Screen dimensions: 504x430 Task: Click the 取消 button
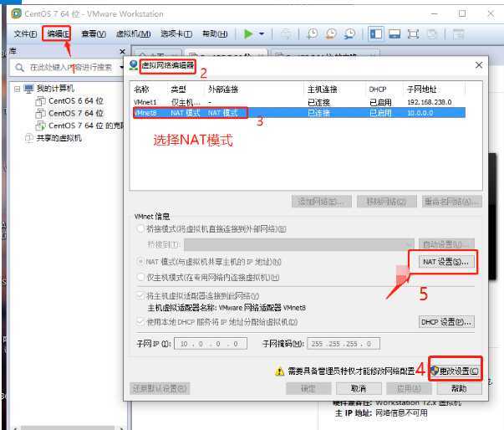coord(359,388)
